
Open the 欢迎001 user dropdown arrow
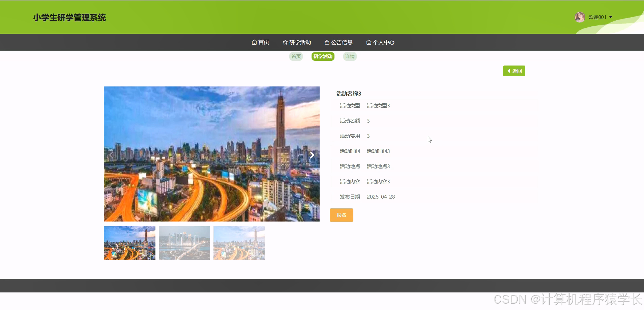(x=611, y=17)
